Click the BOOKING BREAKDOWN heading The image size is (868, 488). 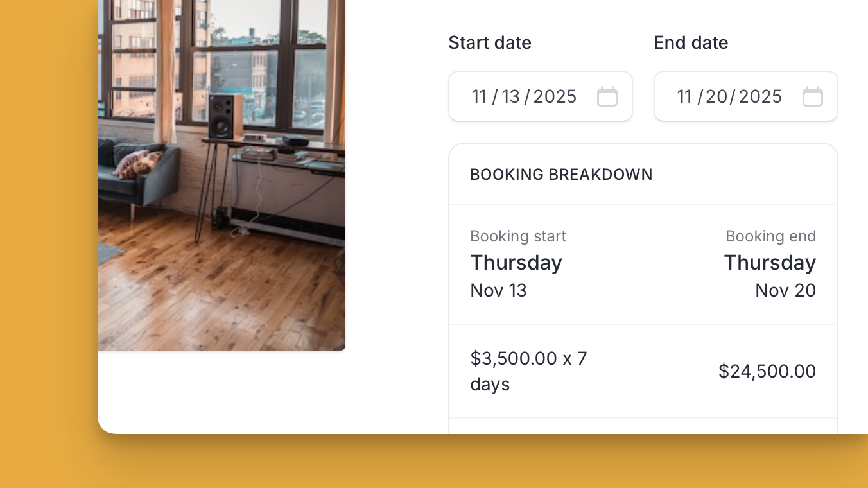561,174
